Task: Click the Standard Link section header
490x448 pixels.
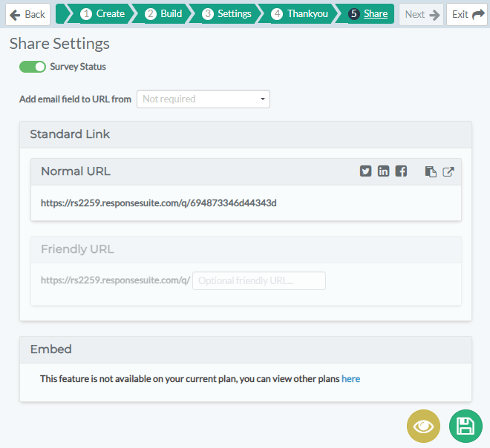Action: [x=246, y=134]
